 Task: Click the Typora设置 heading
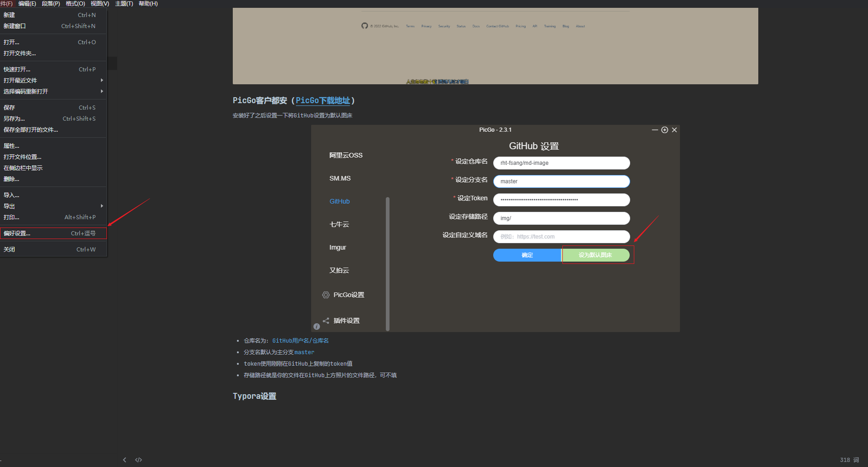[254, 396]
